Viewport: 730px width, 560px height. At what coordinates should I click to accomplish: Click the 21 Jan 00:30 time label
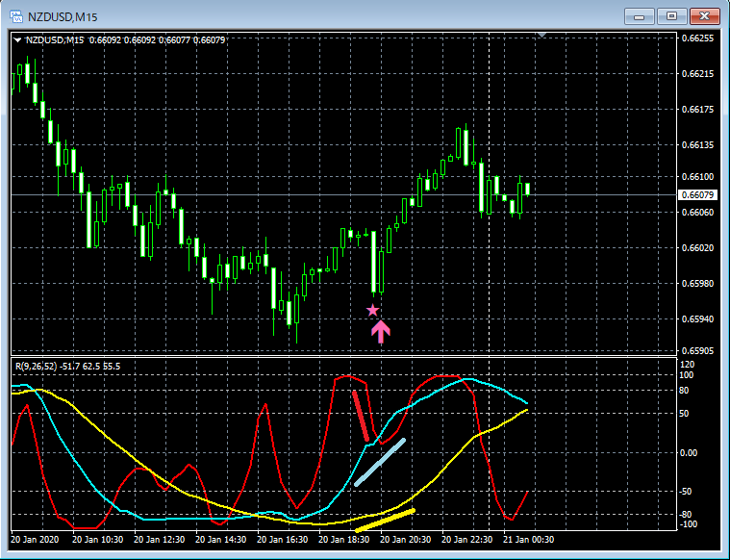528,540
